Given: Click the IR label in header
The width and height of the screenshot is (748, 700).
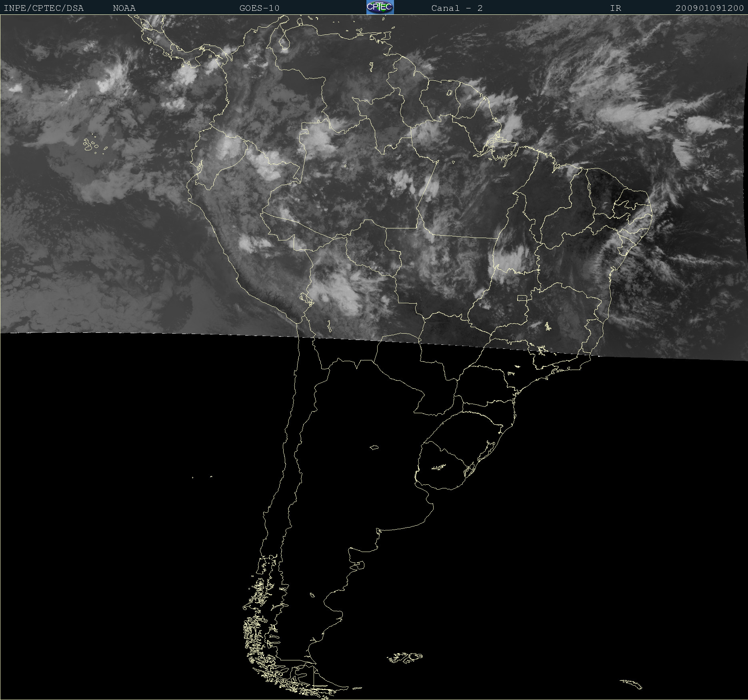Looking at the screenshot, I should 616,8.
